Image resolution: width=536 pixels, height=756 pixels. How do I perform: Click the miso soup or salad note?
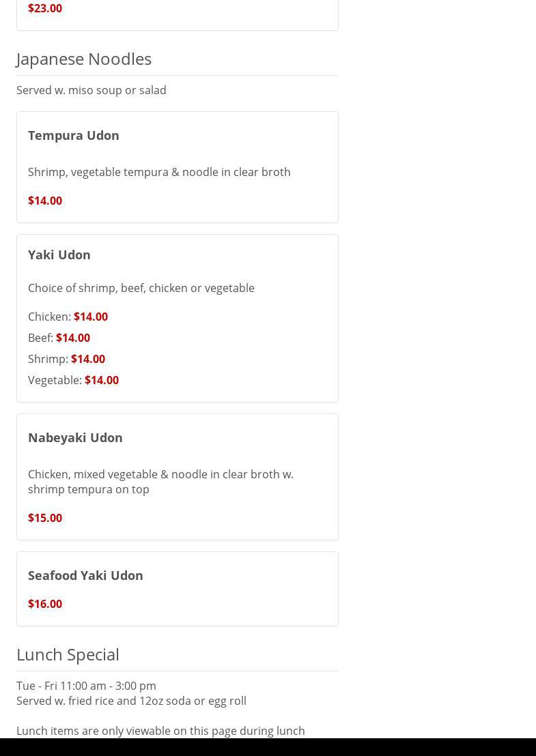tap(91, 90)
